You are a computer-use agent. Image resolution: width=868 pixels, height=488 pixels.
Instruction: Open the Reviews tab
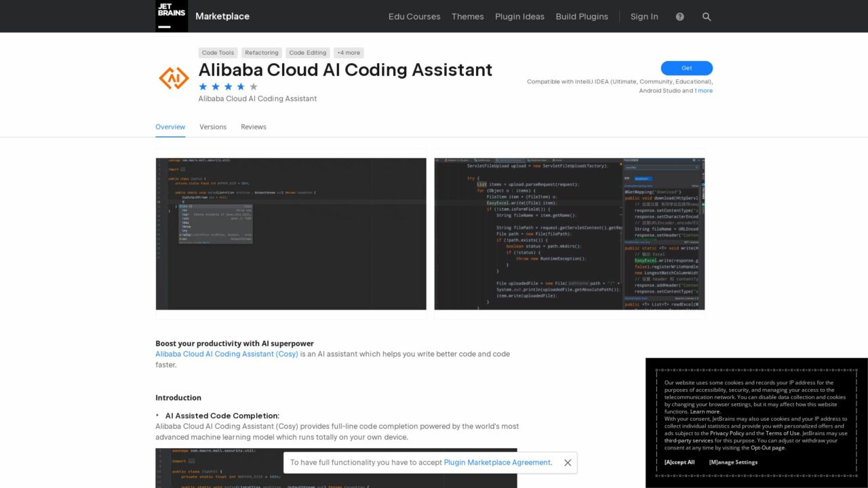253,127
